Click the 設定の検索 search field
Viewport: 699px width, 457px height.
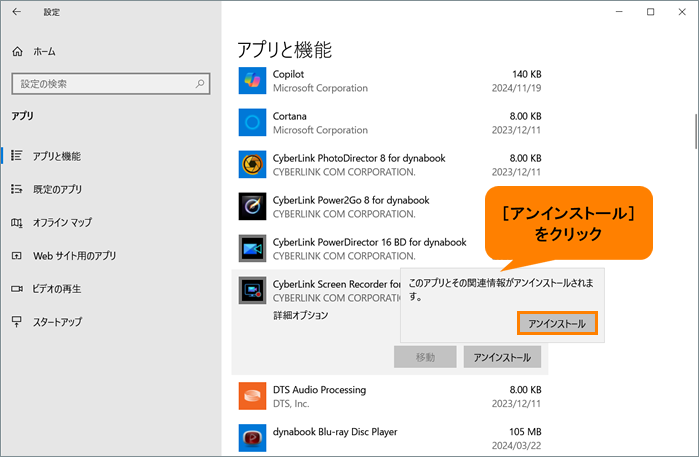(x=111, y=84)
